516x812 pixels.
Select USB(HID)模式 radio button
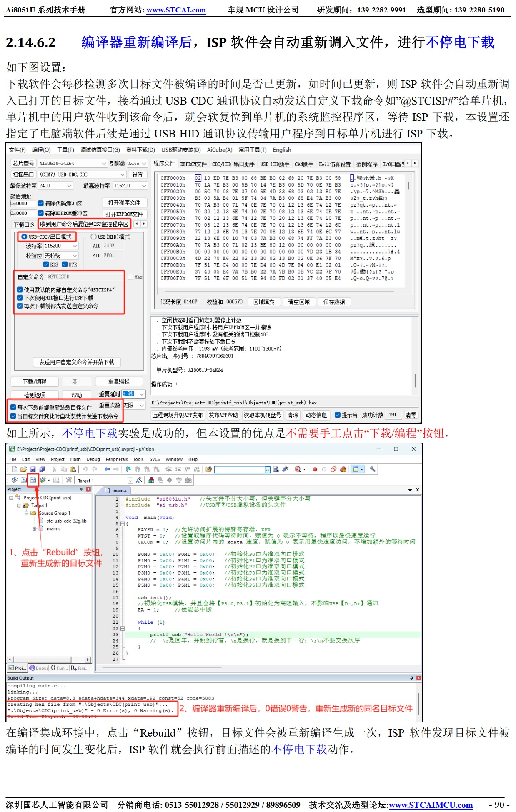pos(94,237)
